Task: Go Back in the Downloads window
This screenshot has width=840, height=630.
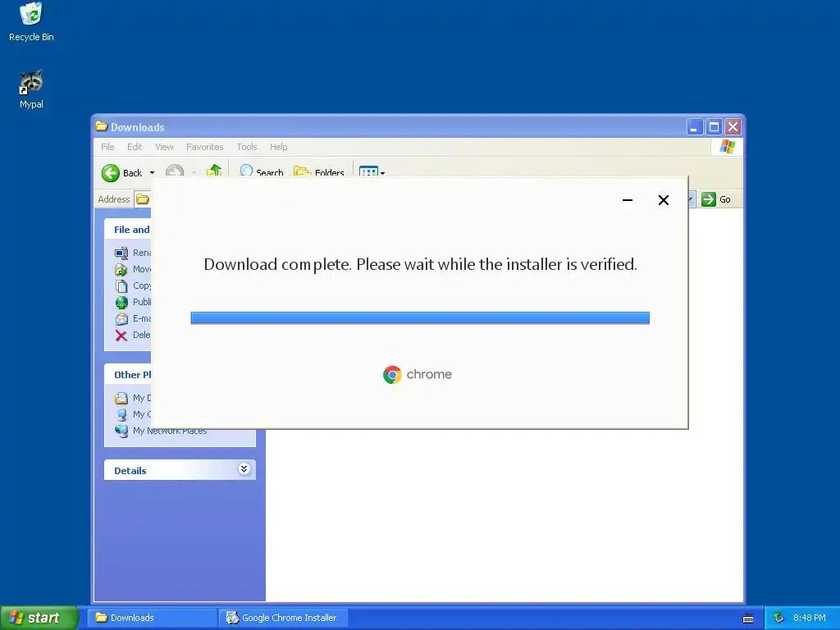Action: click(122, 172)
